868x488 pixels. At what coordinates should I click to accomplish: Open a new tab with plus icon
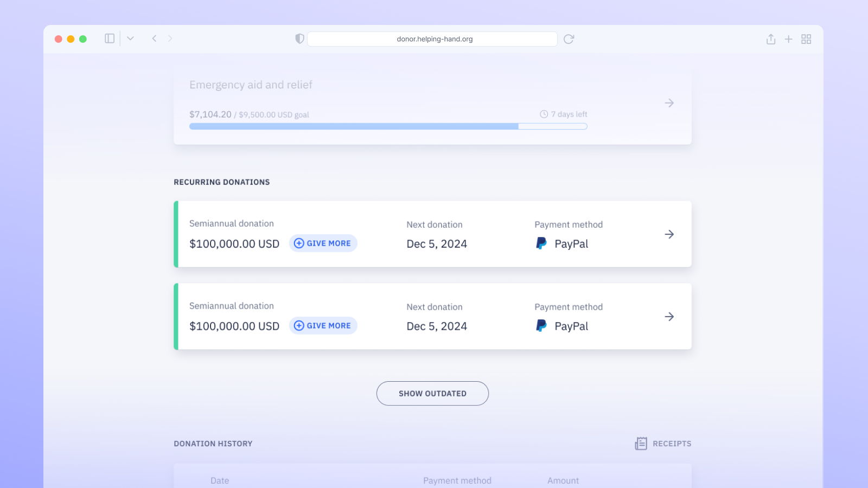(x=788, y=39)
